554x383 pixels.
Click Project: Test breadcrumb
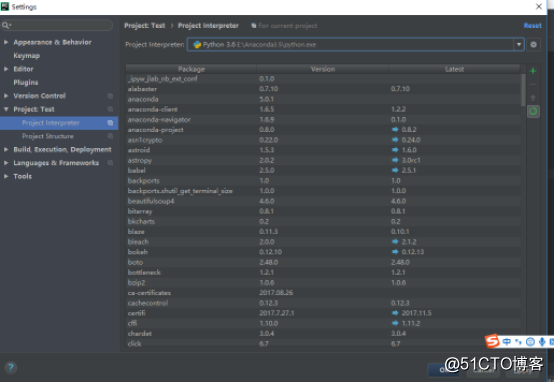coord(145,26)
